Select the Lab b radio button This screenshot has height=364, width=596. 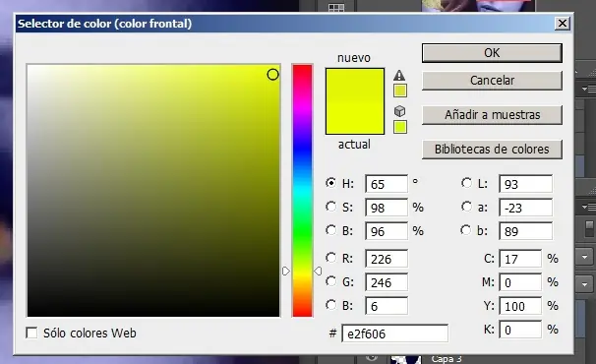(465, 230)
